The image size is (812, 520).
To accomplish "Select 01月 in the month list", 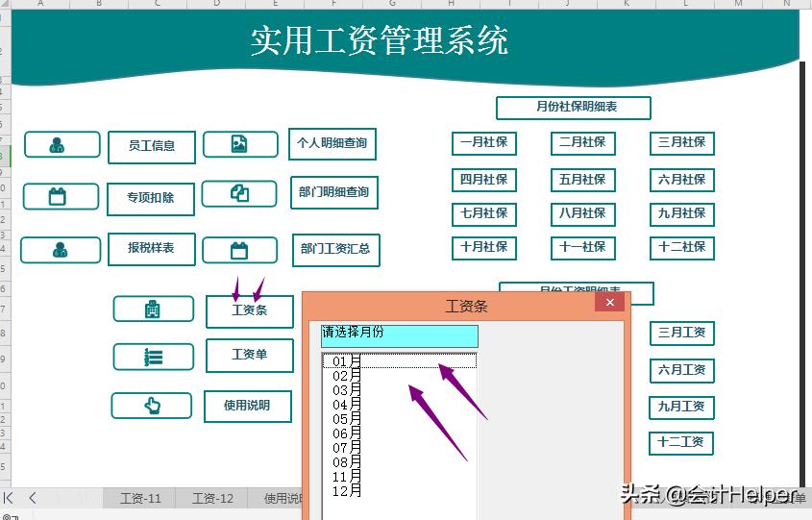I will pos(399,361).
